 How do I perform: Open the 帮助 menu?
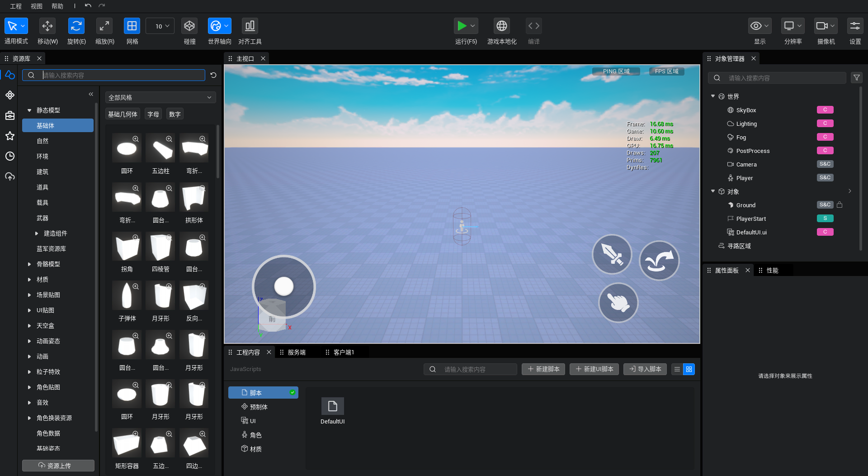(x=57, y=6)
